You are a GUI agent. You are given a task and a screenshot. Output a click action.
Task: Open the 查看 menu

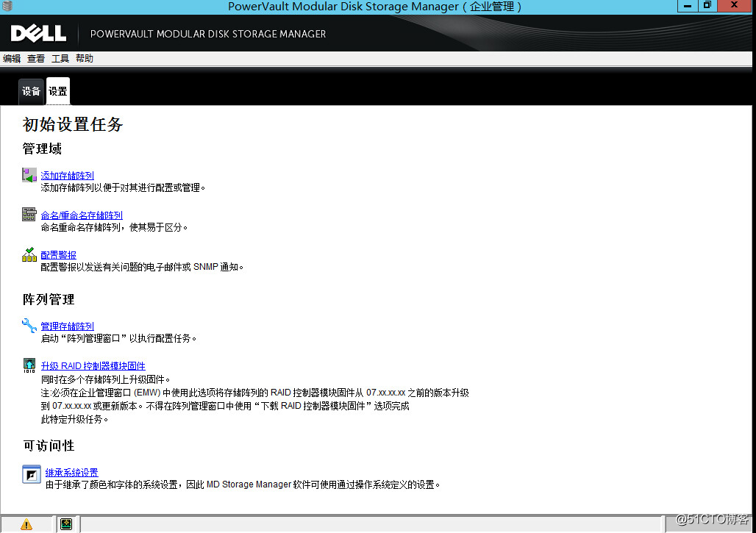(36, 58)
